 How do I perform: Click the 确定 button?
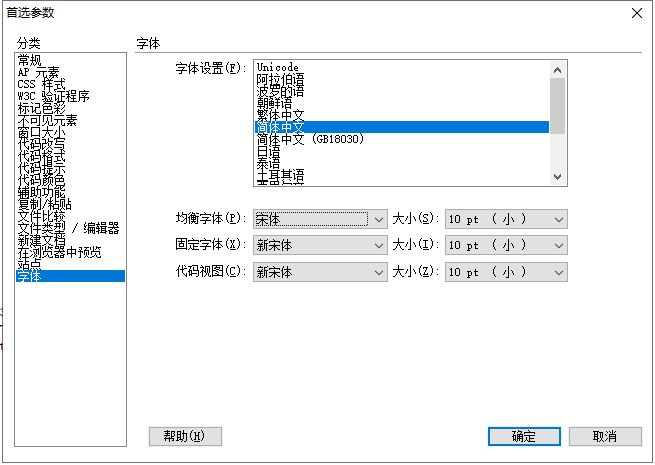[524, 437]
